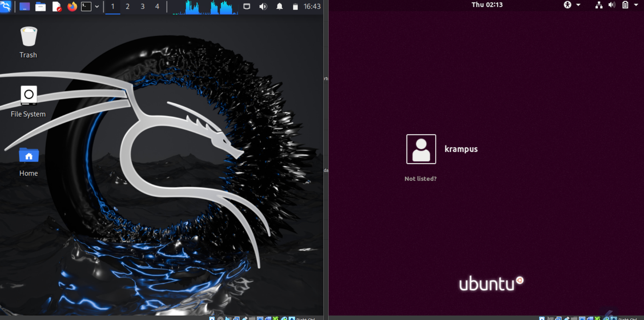This screenshot has height=320, width=644.
Task: Click the CPU graph monitor in Kali panel
Action: [x=205, y=7]
